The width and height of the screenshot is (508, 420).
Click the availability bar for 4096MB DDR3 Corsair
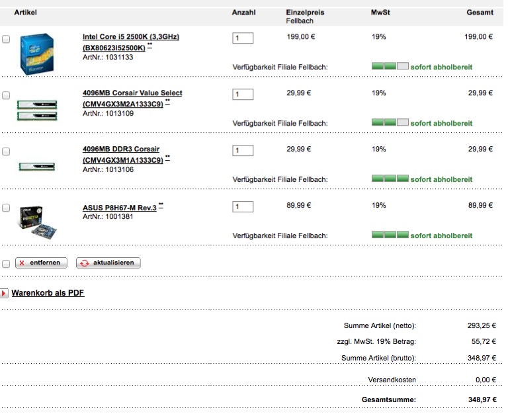(390, 178)
